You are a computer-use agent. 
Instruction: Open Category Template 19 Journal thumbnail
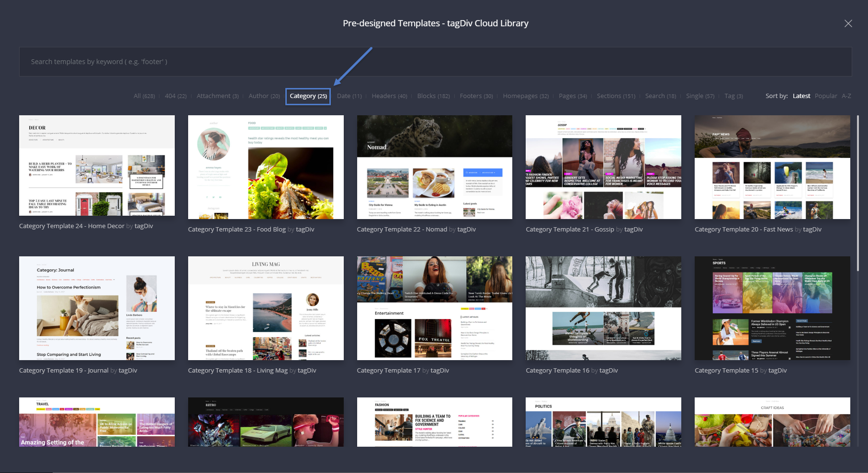pos(97,308)
